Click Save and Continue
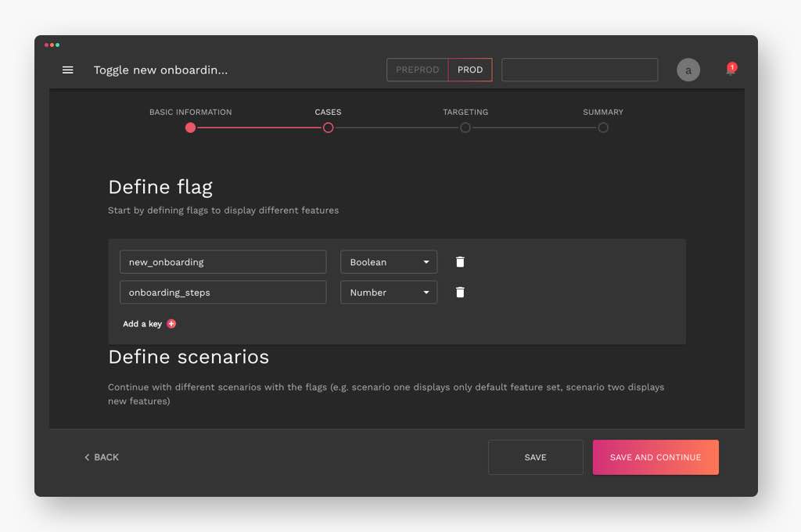Image resolution: width=801 pixels, height=532 pixels. tap(656, 457)
